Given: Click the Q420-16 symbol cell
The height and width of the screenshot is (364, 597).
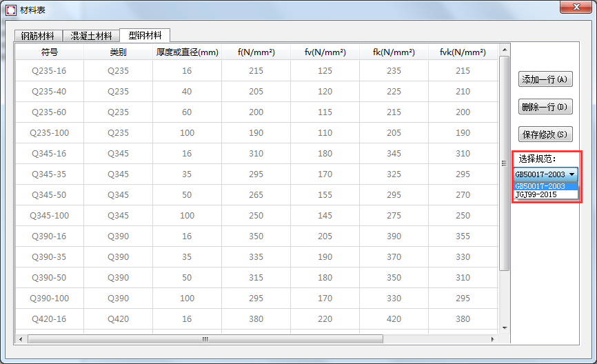Looking at the screenshot, I should (50, 319).
